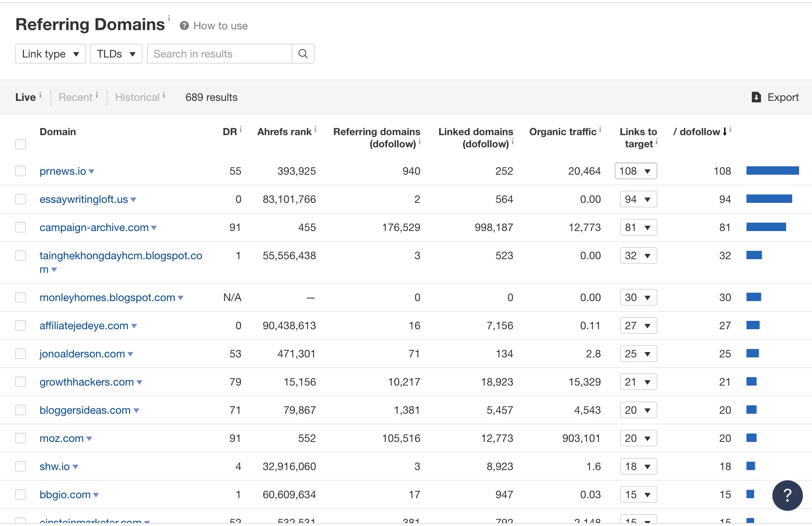Click the Export download icon
Image resolution: width=812 pixels, height=526 pixels.
[756, 97]
